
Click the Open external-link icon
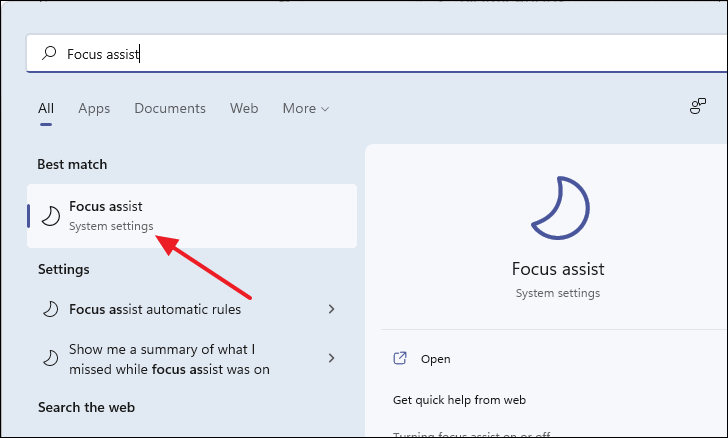(400, 358)
